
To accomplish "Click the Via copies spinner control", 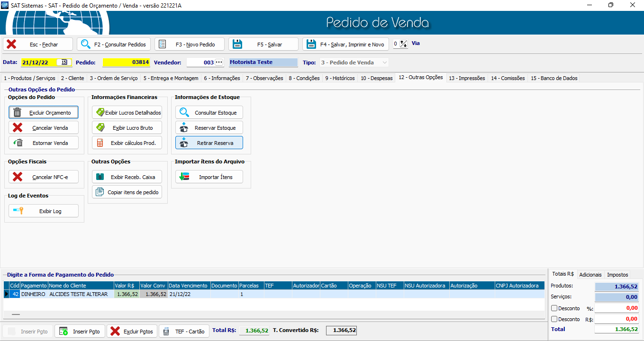I will [x=403, y=44].
